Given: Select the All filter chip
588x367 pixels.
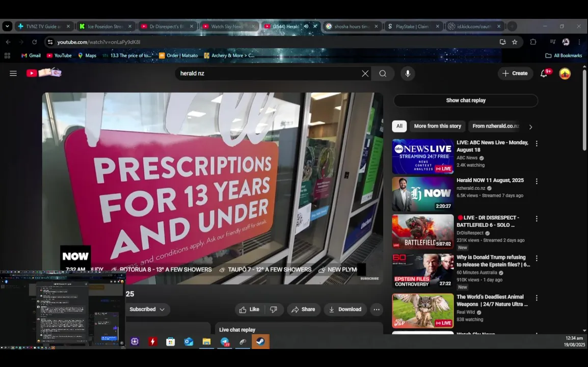Looking at the screenshot, I should tap(399, 126).
